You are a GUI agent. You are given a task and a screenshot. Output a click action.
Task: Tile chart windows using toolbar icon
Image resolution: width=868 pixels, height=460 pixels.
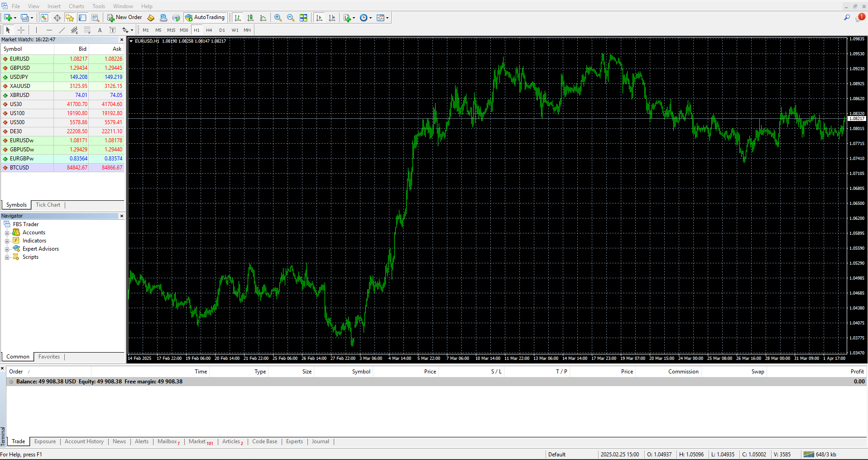click(303, 18)
